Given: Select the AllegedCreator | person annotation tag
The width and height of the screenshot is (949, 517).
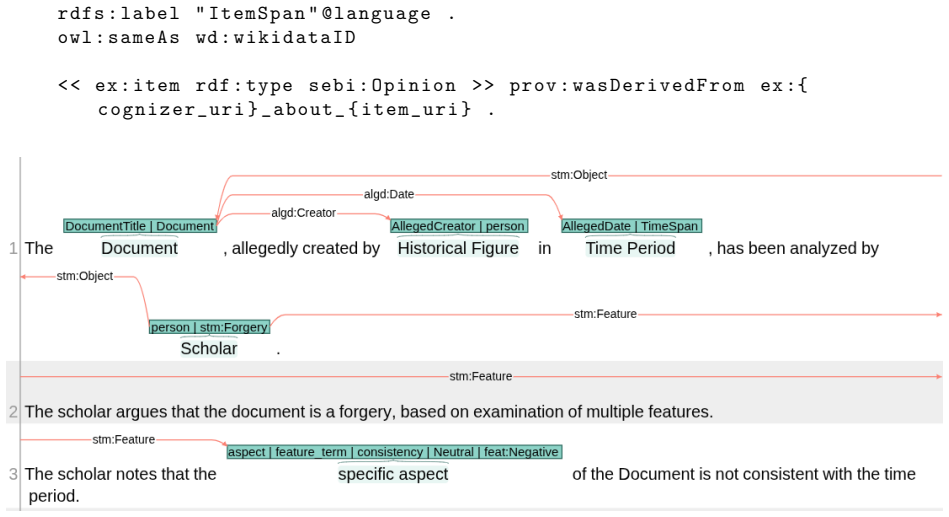Looking at the screenshot, I should pos(459,226).
